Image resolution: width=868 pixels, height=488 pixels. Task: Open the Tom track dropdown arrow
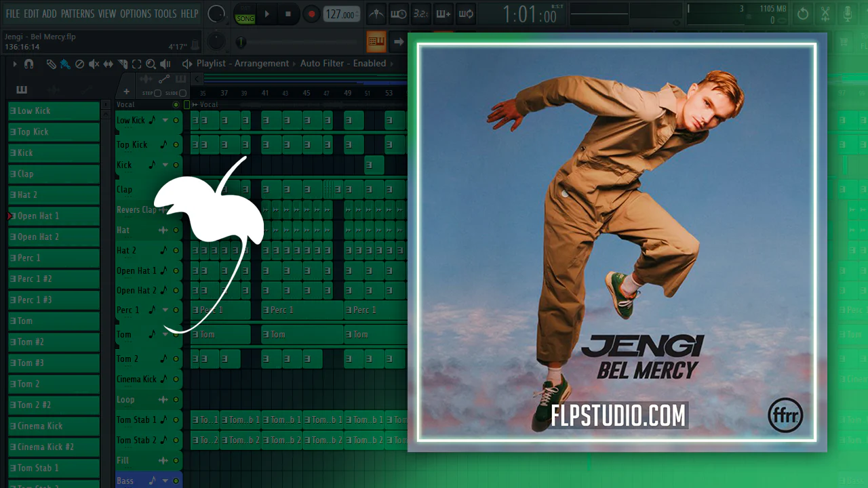coord(165,334)
